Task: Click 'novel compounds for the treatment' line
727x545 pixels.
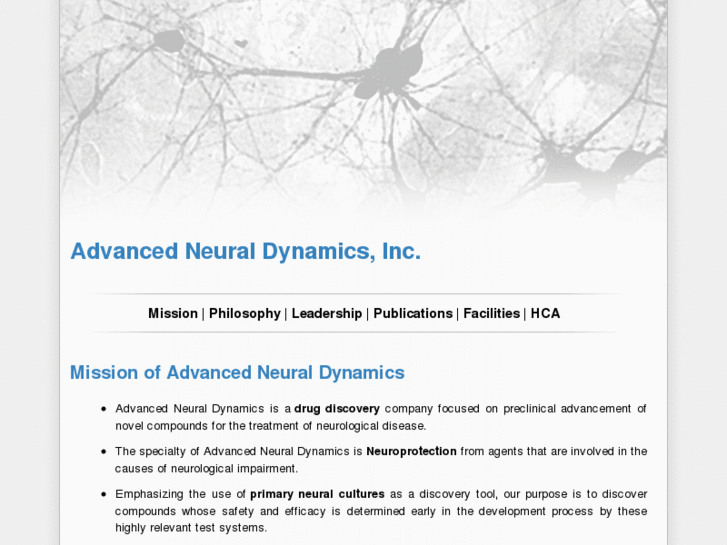Action: [x=271, y=426]
